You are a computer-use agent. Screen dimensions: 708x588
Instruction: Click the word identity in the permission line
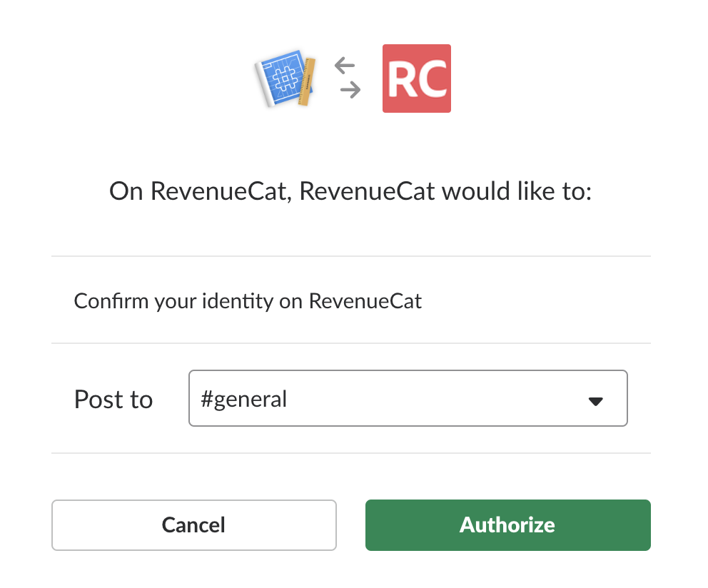[x=238, y=302]
